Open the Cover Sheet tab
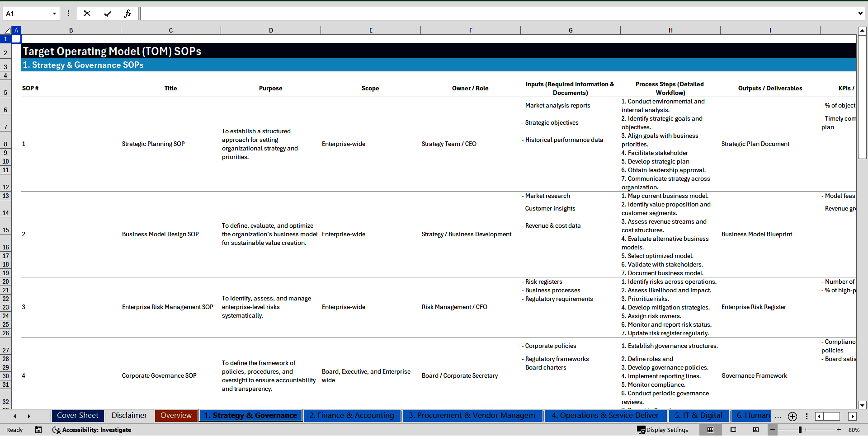868x436 pixels. pyautogui.click(x=77, y=416)
